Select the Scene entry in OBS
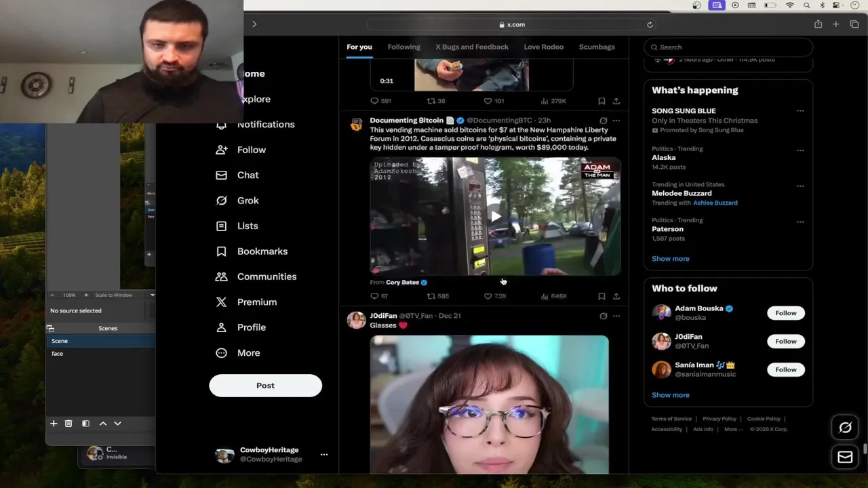Image resolution: width=868 pixels, height=488 pixels. [x=100, y=341]
